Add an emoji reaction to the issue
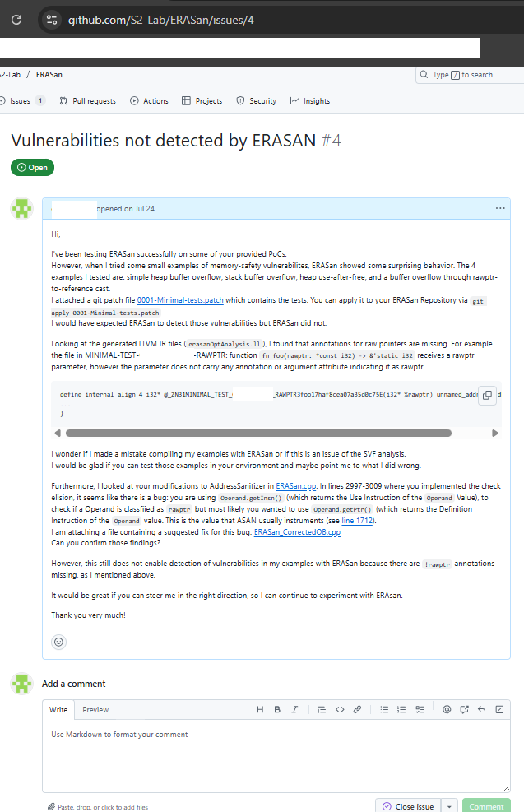 [58, 642]
